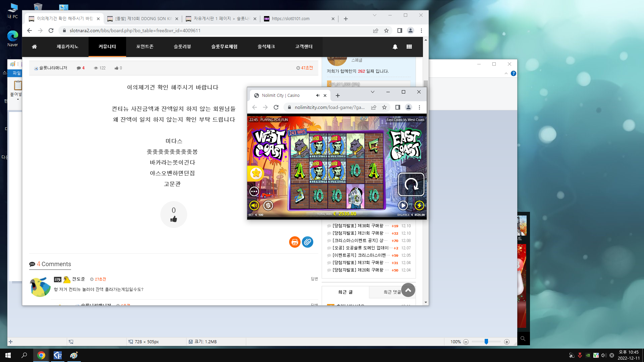Toggle the lightning turbo spin button

tap(419, 205)
